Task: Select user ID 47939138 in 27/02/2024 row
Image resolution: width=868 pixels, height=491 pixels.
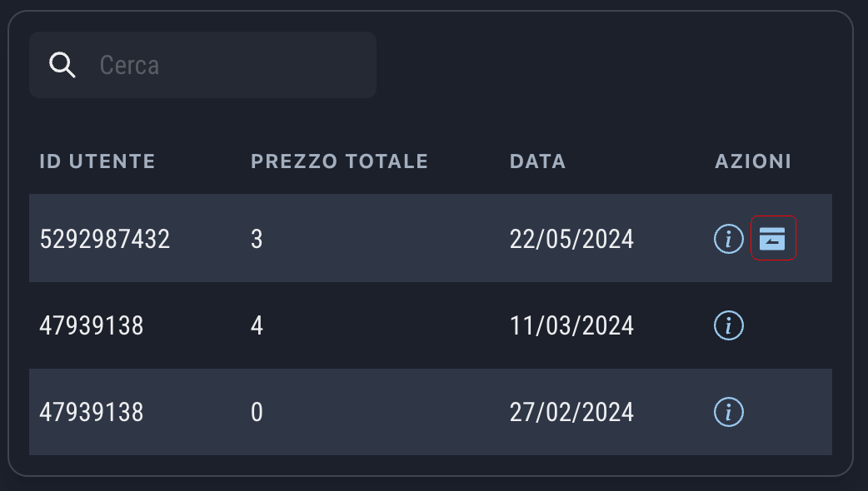Action: click(92, 412)
